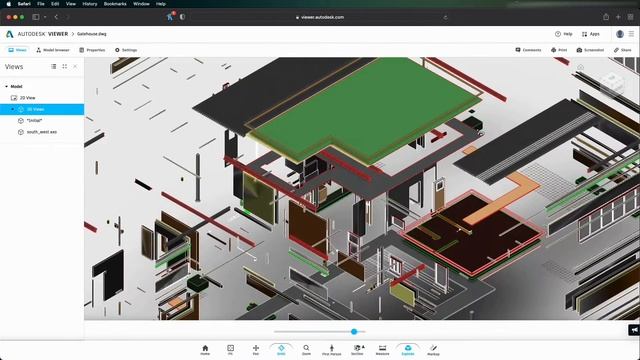640x360 pixels.
Task: Open the user profile avatar
Action: (x=620, y=34)
